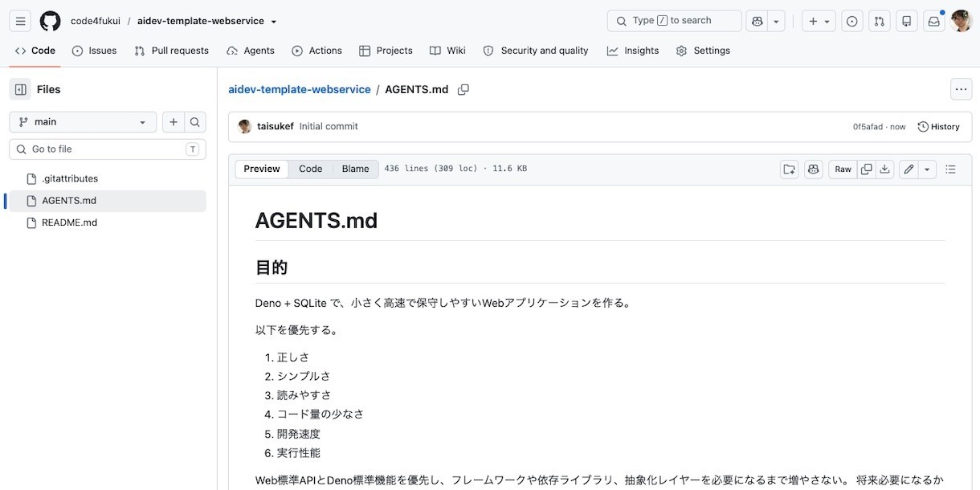980x490 pixels.
Task: Switch to the Agents tab
Action: tap(251, 51)
